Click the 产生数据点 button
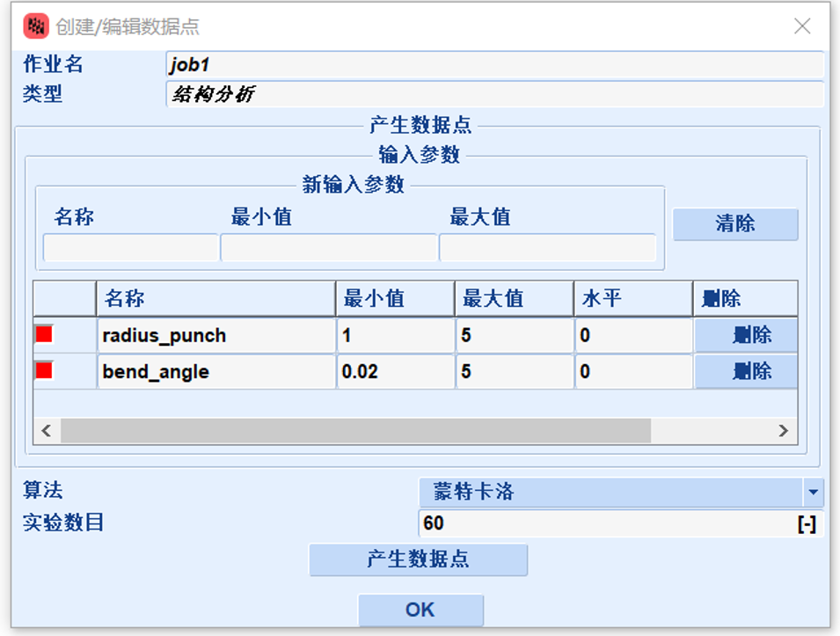840x636 pixels. pyautogui.click(x=418, y=559)
